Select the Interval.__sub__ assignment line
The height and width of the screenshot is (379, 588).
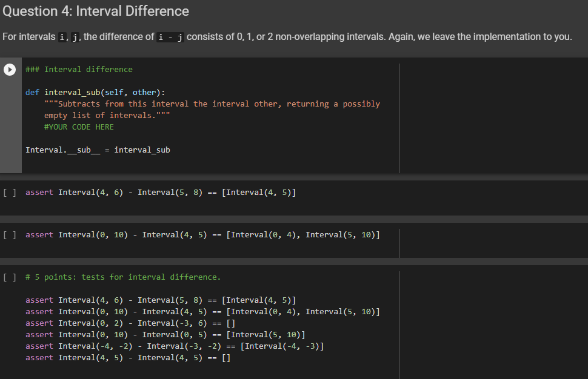97,150
